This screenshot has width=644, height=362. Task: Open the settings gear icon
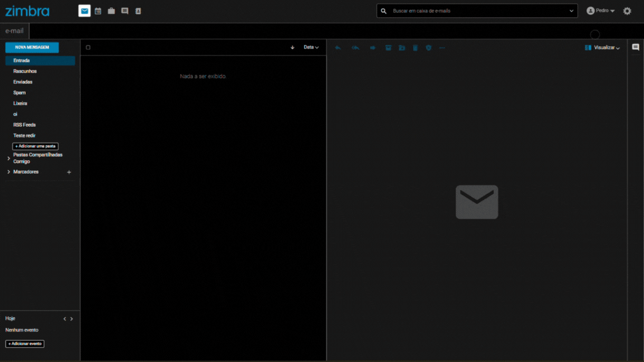pos(627,11)
